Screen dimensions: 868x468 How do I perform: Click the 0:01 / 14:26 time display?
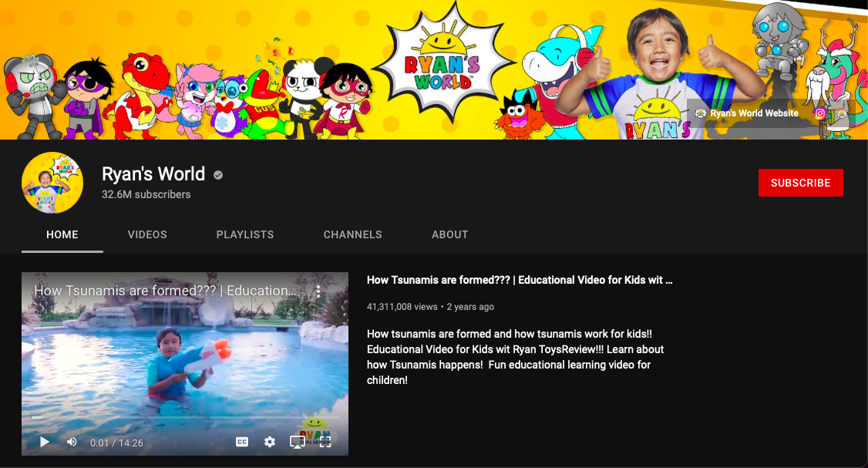(116, 443)
